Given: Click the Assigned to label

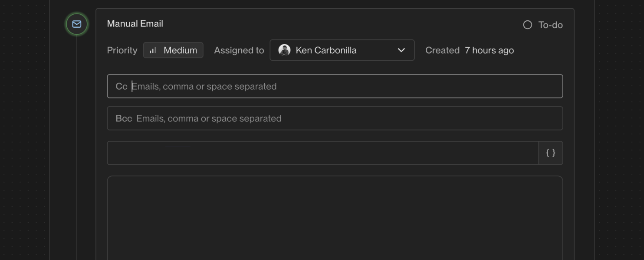Looking at the screenshot, I should click(x=239, y=50).
